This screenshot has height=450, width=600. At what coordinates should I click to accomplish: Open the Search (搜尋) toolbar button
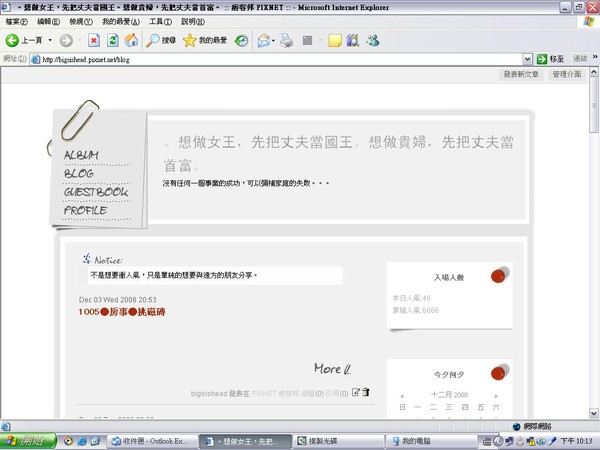[160, 40]
